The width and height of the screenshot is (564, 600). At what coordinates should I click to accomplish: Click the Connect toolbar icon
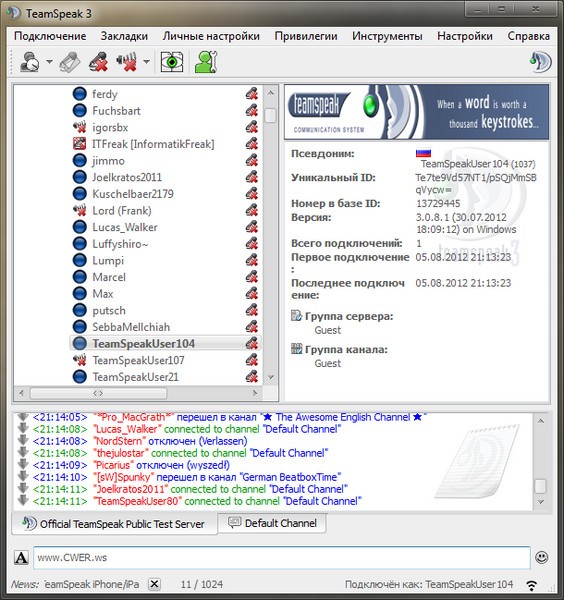(29, 62)
